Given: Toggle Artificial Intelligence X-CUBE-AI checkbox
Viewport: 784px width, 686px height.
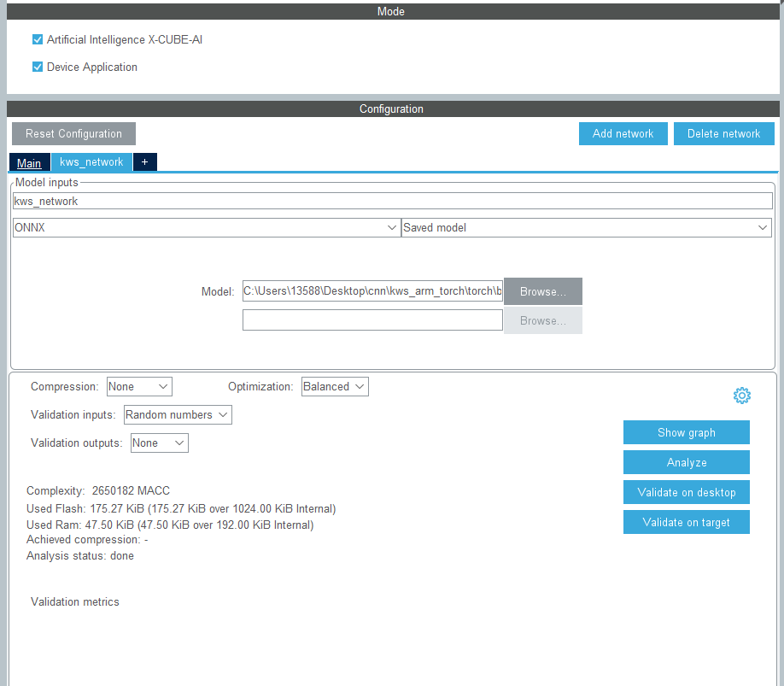Looking at the screenshot, I should [x=38, y=39].
